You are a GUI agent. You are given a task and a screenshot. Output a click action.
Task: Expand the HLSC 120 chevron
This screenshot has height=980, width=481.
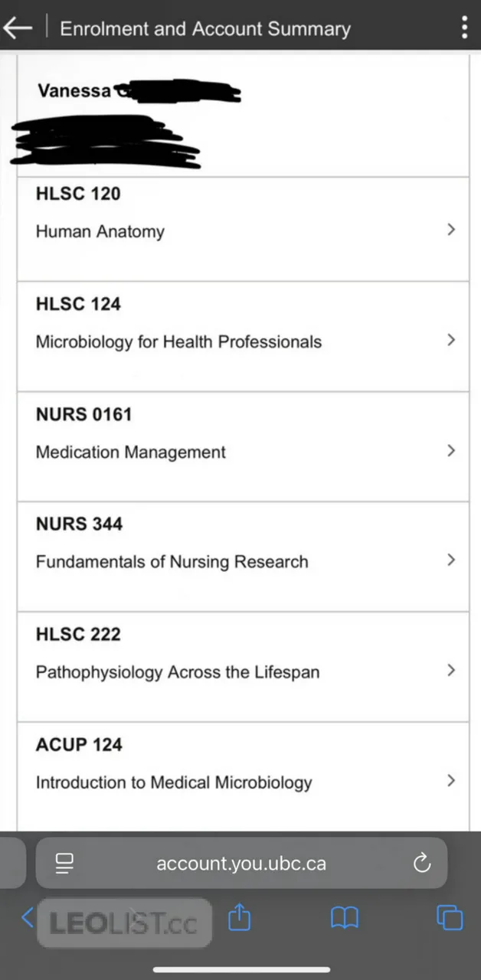(x=451, y=229)
